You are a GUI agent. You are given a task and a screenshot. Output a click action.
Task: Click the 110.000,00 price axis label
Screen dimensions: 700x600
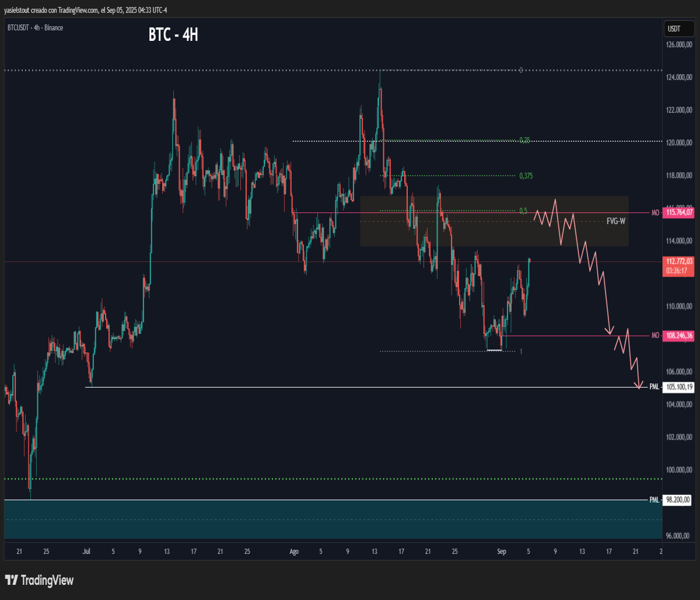[x=679, y=306]
